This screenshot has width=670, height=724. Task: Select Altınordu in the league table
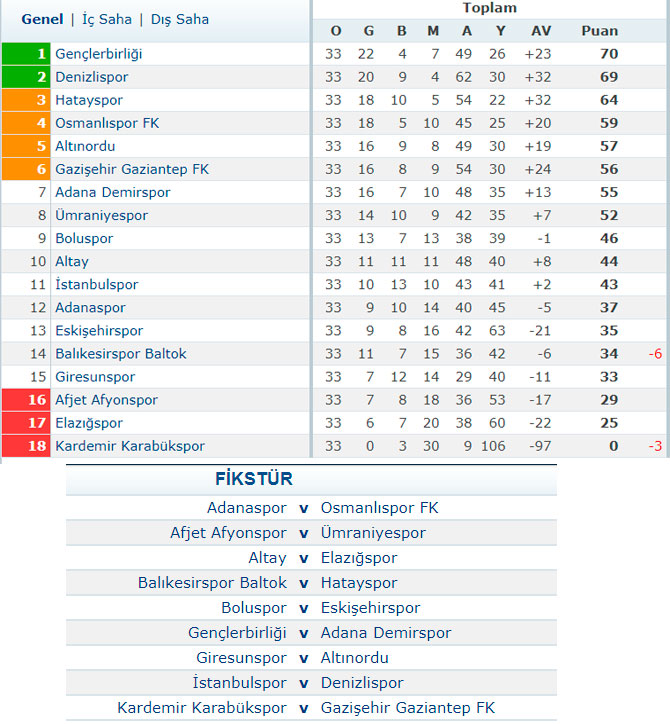pyautogui.click(x=85, y=146)
